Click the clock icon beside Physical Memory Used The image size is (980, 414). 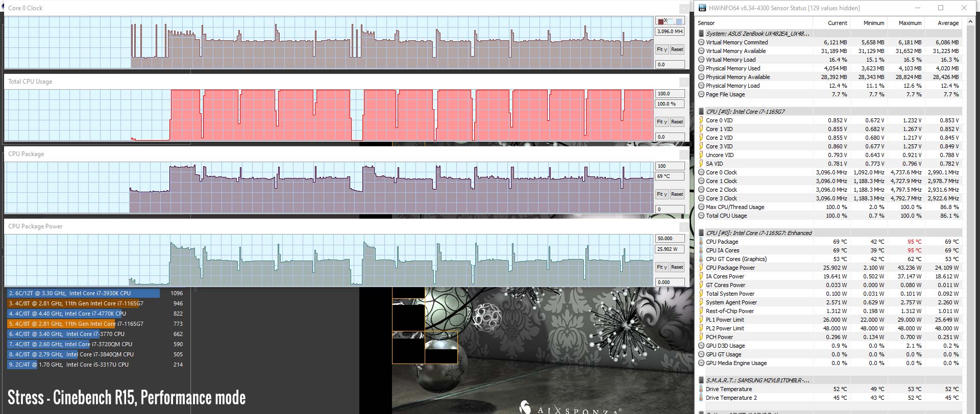(701, 68)
